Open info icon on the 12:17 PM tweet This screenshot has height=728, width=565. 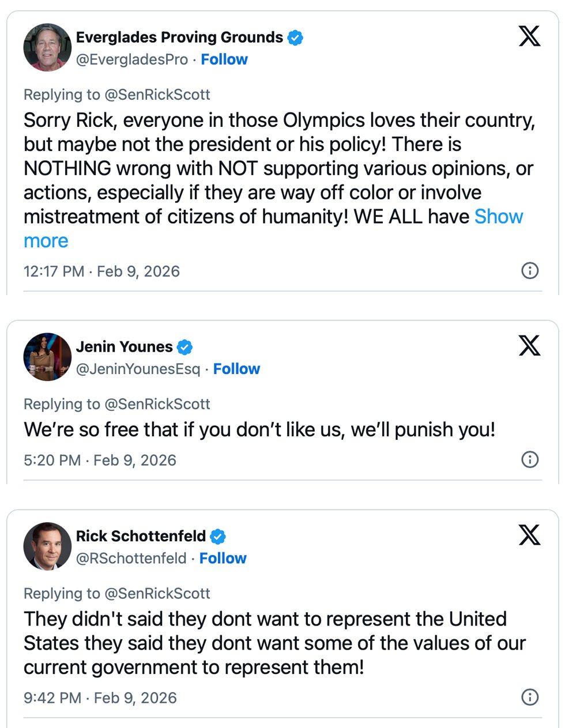[x=530, y=270]
